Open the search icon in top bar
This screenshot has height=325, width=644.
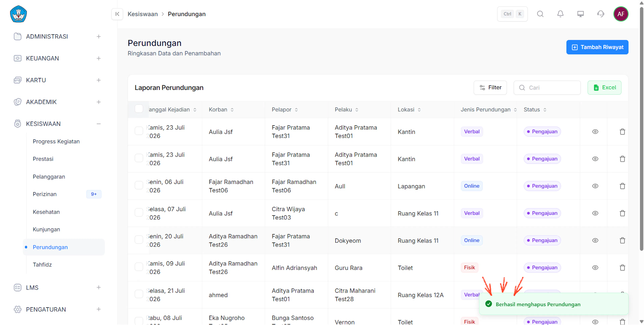tap(540, 14)
